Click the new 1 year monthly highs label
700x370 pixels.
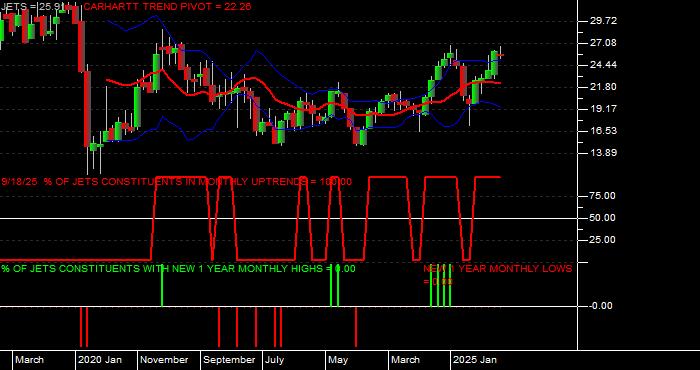(178, 269)
